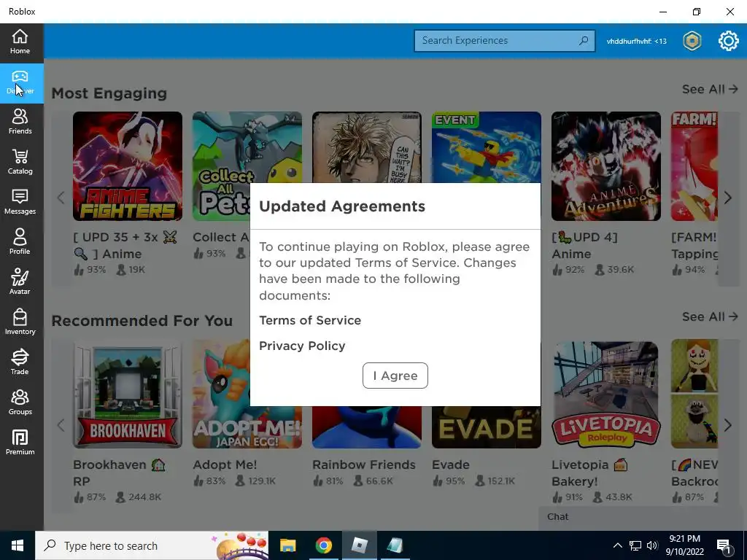The height and width of the screenshot is (560, 747).
Task: Click the Search Experiences field
Action: [505, 41]
